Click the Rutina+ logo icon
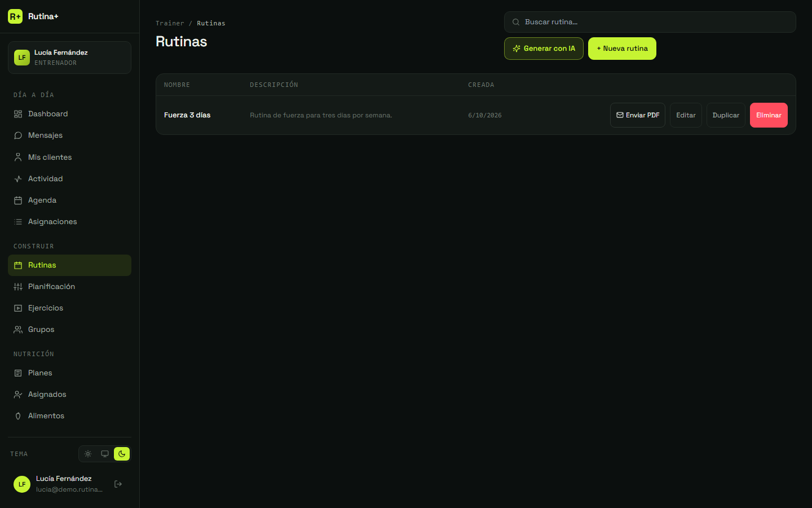Viewport: 812px width, 508px height. point(15,16)
